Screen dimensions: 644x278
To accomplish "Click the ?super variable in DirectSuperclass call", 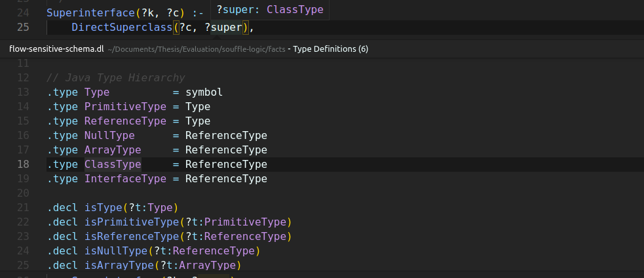I will pos(226,28).
